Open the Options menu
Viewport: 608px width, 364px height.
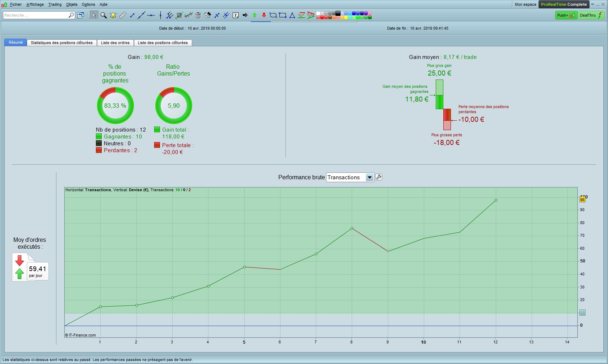(x=88, y=4)
